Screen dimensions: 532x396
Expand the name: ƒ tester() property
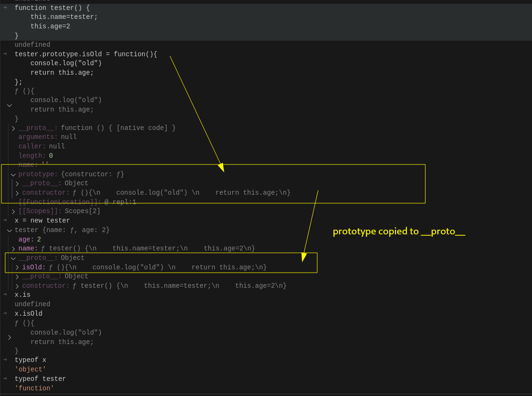[13, 249]
